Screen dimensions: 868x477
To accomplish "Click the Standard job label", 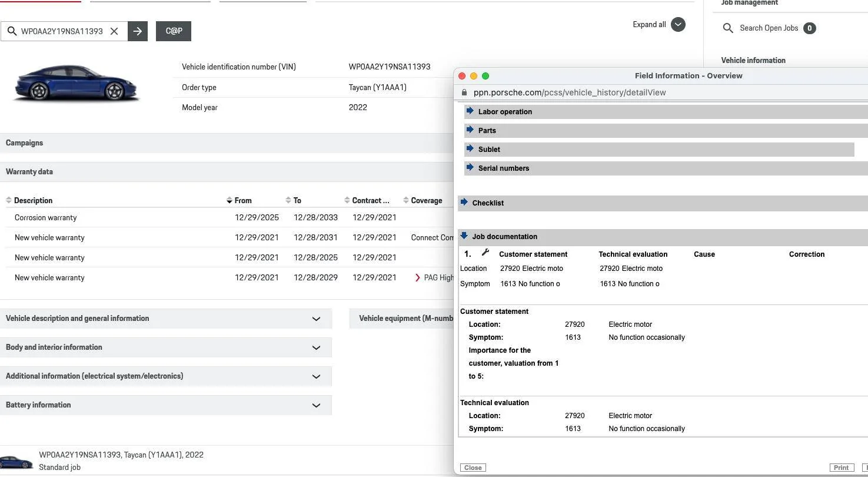I will click(59, 468).
